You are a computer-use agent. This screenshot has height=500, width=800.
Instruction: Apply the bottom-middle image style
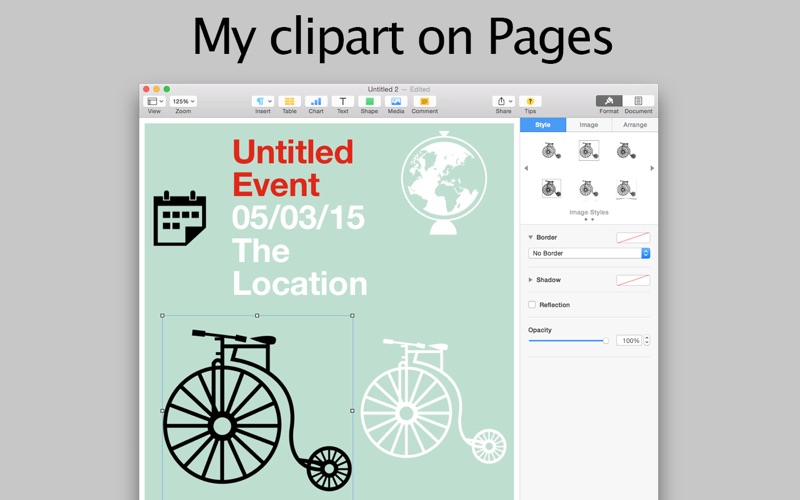tap(588, 189)
